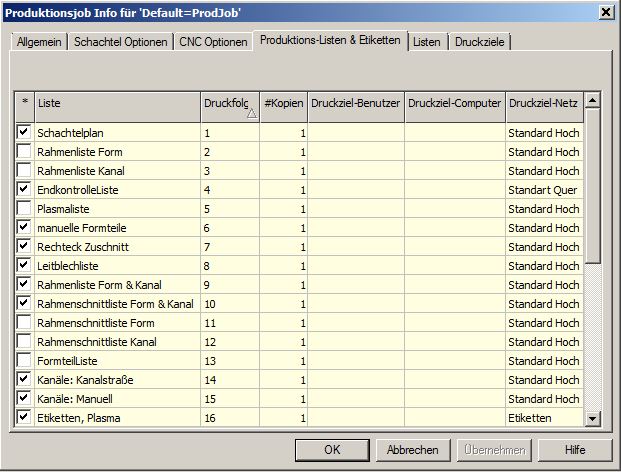The width and height of the screenshot is (621, 472).
Task: Click the scrollbar up arrow
Action: click(592, 101)
